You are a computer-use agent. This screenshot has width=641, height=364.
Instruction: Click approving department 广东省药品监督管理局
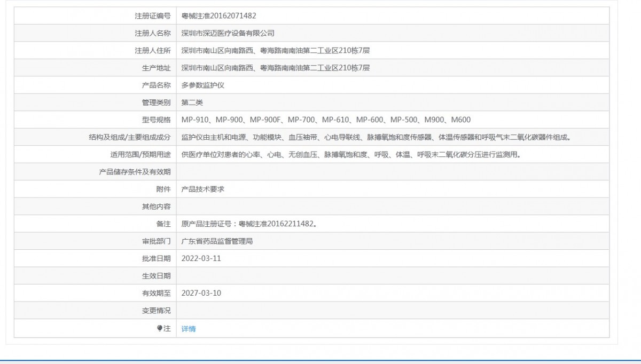click(x=217, y=241)
